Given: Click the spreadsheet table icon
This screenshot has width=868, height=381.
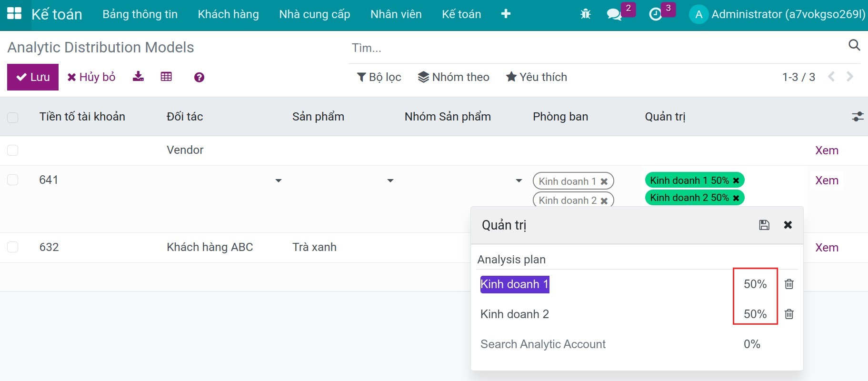Looking at the screenshot, I should tap(166, 77).
